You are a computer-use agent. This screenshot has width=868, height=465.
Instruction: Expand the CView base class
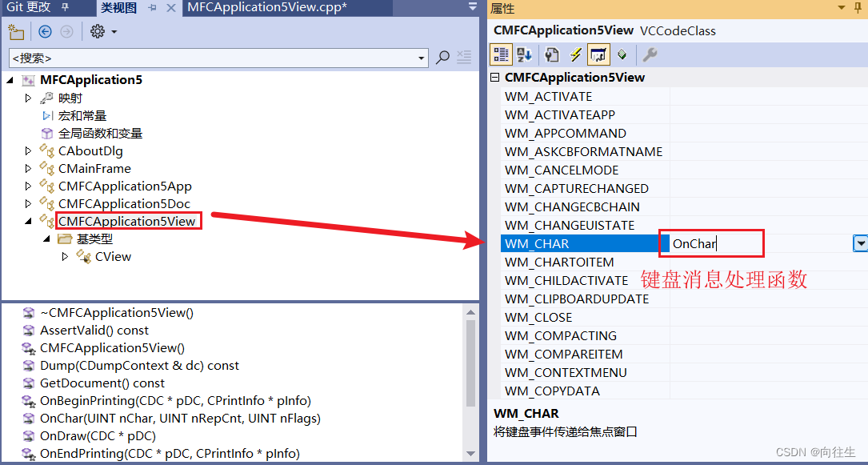[x=66, y=256]
